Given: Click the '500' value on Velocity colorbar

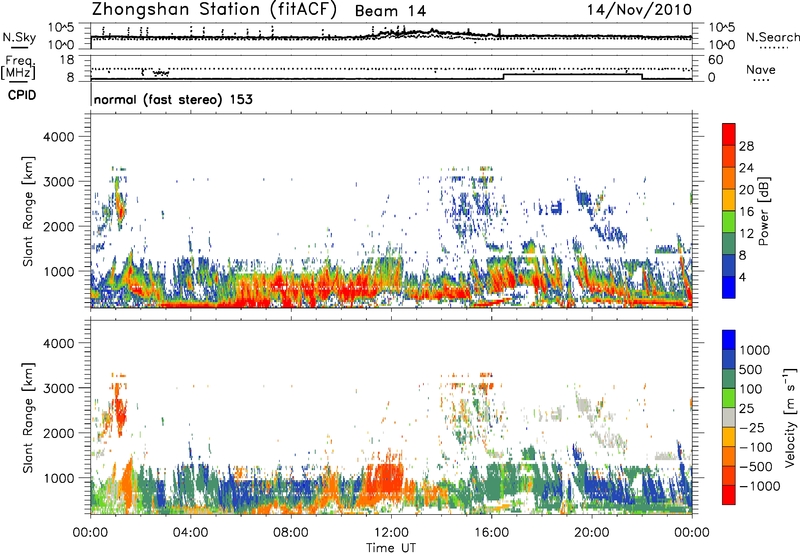Looking at the screenshot, I should 751,370.
